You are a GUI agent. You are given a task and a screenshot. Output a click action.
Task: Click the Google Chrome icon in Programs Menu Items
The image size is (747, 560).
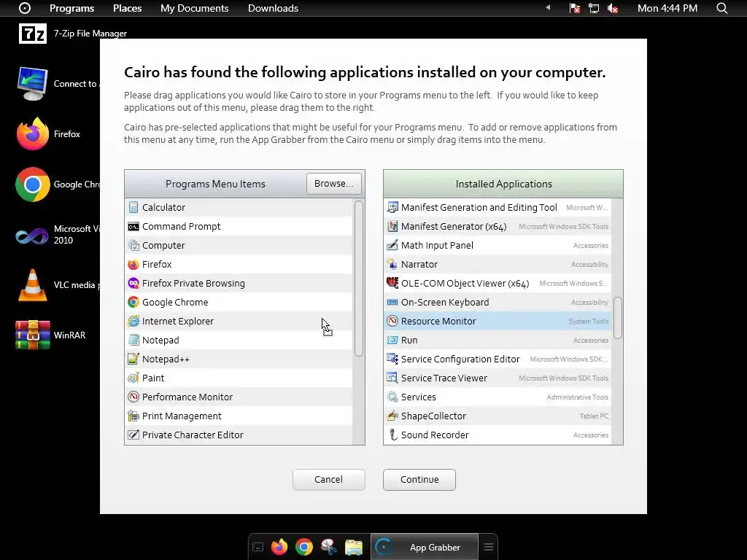(x=133, y=303)
